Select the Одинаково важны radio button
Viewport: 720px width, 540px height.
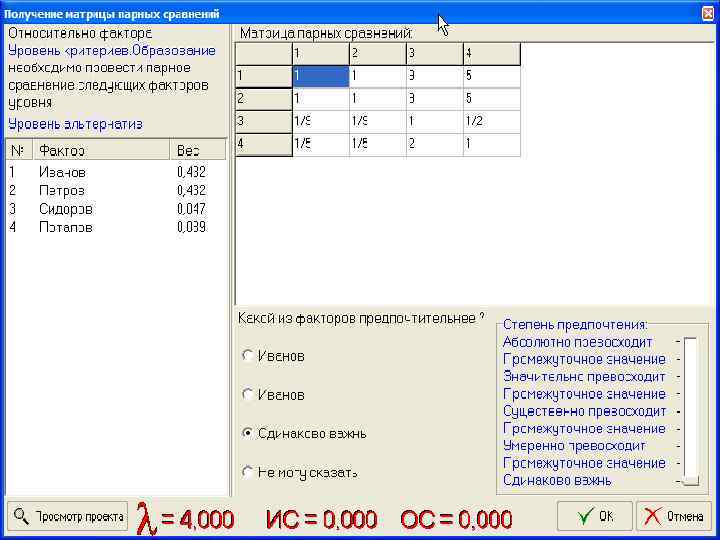[x=248, y=433]
